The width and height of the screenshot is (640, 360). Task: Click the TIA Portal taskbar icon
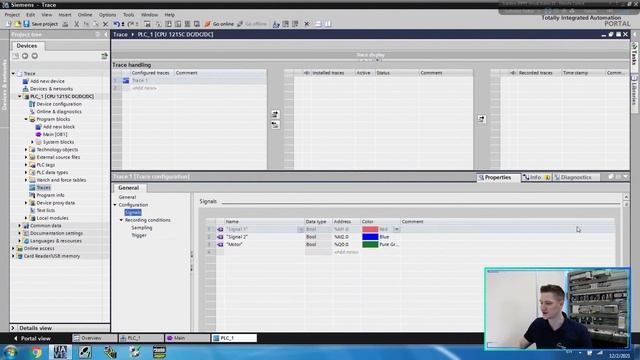tap(60, 352)
